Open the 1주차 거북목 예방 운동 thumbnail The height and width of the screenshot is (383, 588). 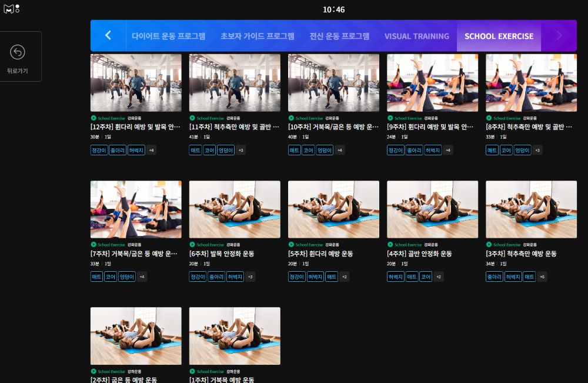pos(235,336)
